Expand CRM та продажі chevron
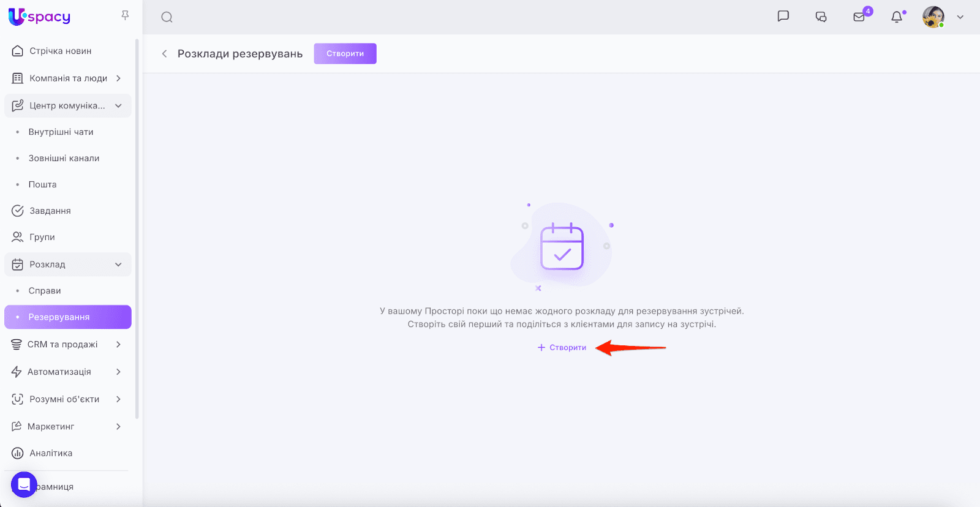Viewport: 980px width, 507px height. click(x=118, y=344)
